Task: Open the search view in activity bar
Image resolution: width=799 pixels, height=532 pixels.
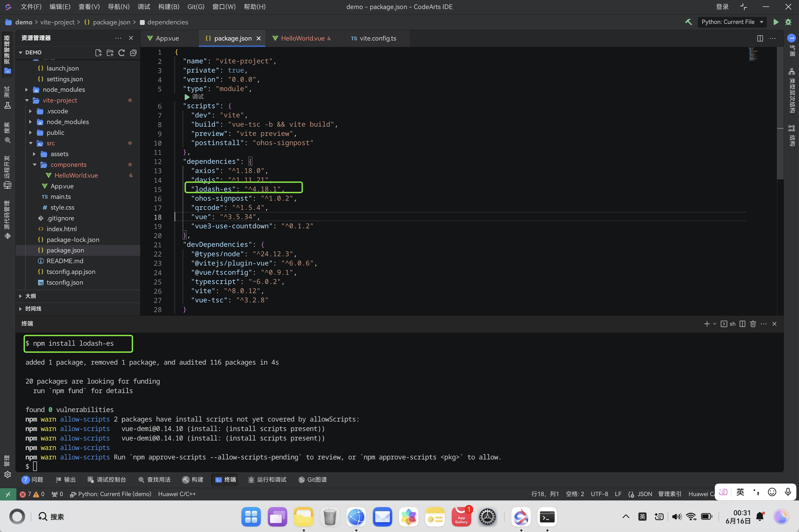Action: point(7,133)
